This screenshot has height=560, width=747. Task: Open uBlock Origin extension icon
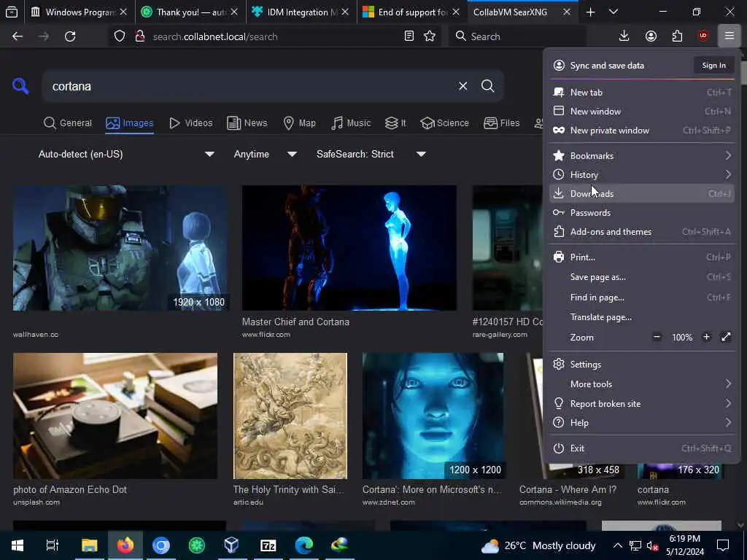(x=703, y=36)
